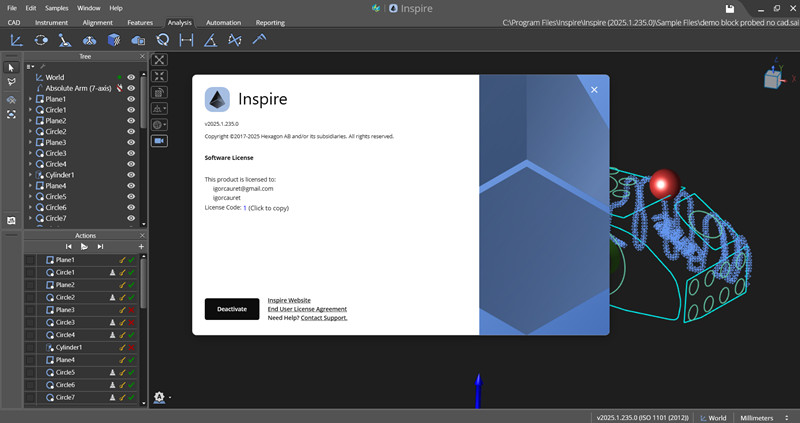Image resolution: width=800 pixels, height=423 pixels.
Task: Expand Cylinder1 node in Tree
Action: coord(30,175)
